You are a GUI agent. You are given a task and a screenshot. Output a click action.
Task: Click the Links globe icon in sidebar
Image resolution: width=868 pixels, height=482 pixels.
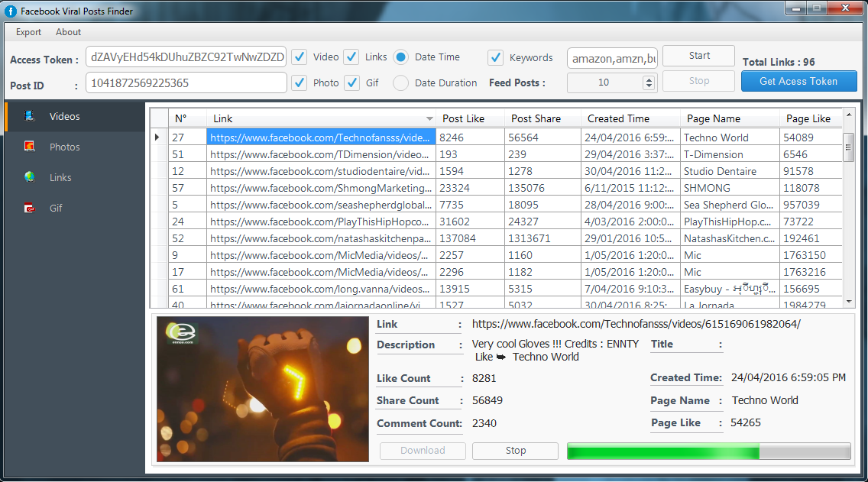[x=29, y=176]
